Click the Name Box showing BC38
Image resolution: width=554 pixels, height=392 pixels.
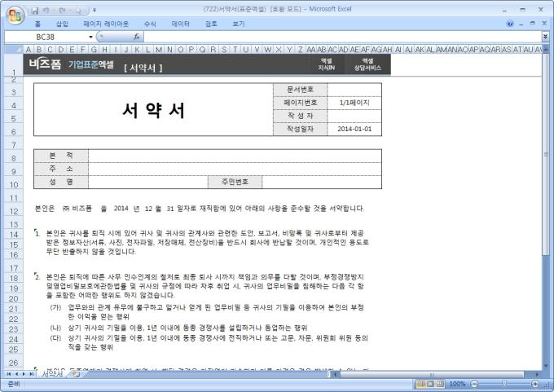click(x=46, y=37)
